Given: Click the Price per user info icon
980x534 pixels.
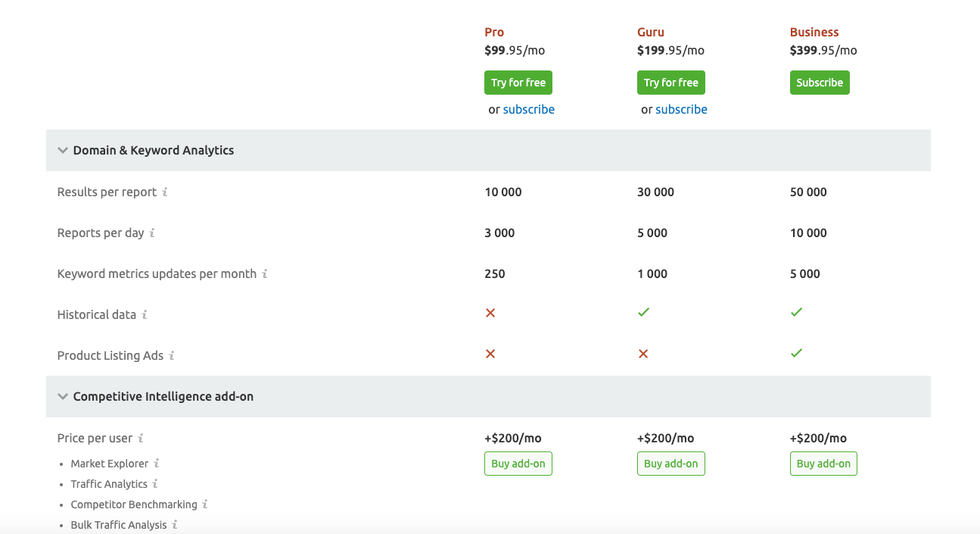Looking at the screenshot, I should pos(140,438).
